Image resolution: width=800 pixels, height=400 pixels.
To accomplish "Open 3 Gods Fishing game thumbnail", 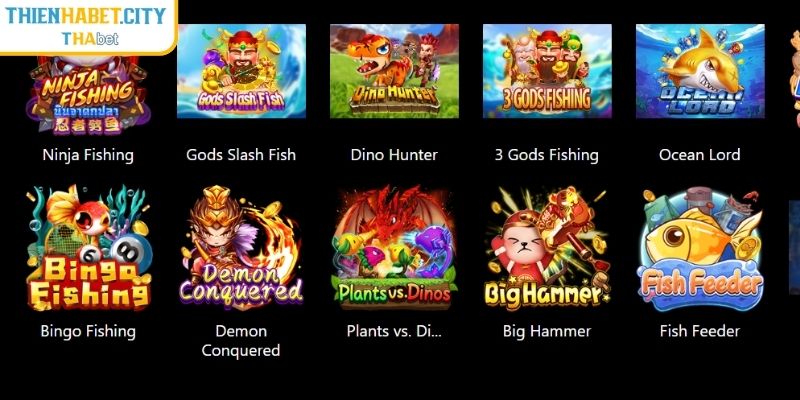I will (x=547, y=71).
